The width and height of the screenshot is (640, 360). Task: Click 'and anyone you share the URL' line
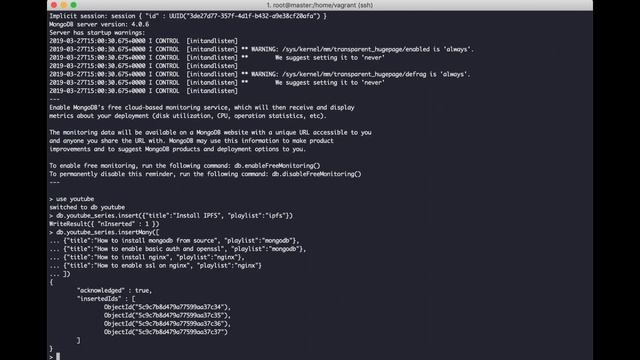191,141
